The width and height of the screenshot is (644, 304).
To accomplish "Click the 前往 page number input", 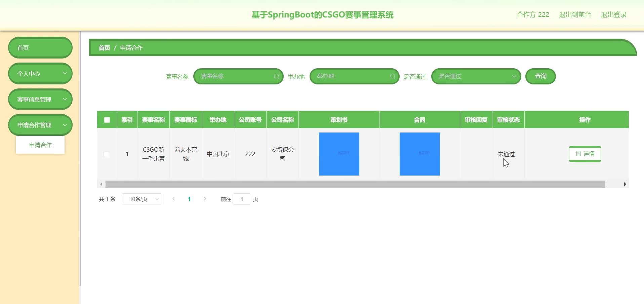I will [242, 199].
